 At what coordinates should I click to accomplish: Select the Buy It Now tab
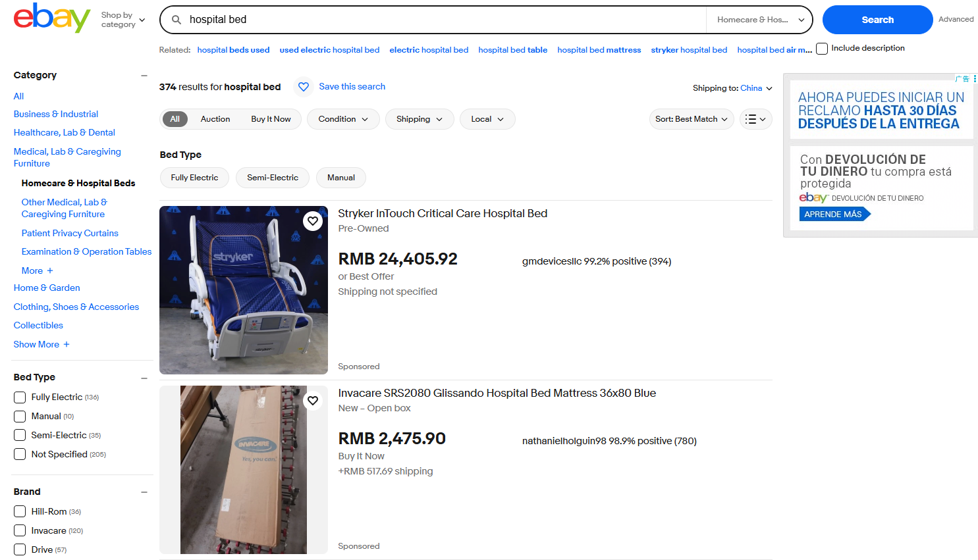[271, 119]
